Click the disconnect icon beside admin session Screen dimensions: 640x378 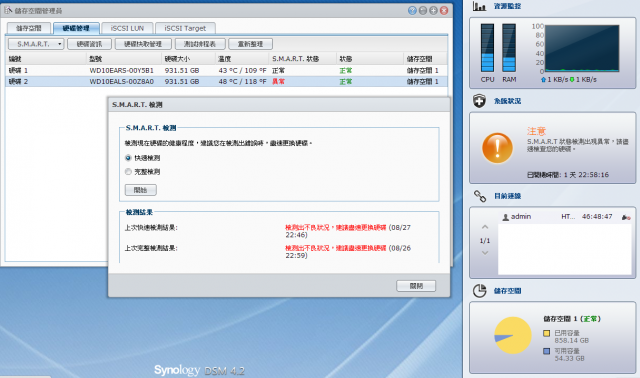[x=626, y=217]
